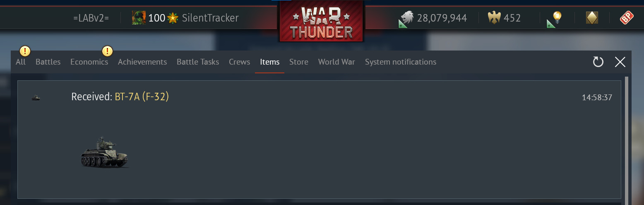Click the player avatar portrait
The image size is (644, 205).
click(139, 18)
